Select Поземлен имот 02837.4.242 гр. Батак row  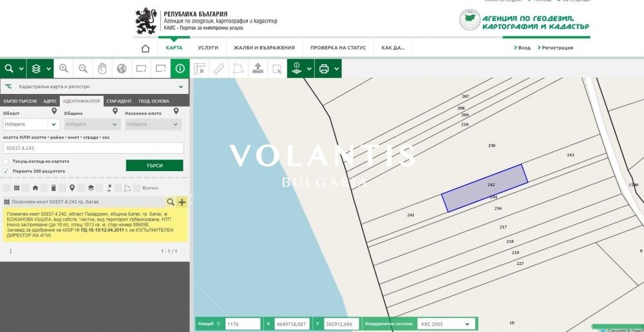[x=83, y=202]
